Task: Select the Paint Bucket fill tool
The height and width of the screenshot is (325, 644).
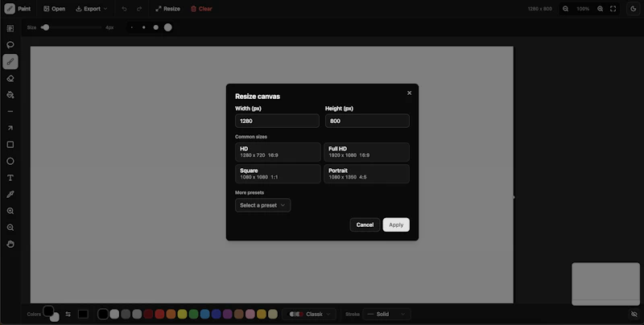Action: 10,95
